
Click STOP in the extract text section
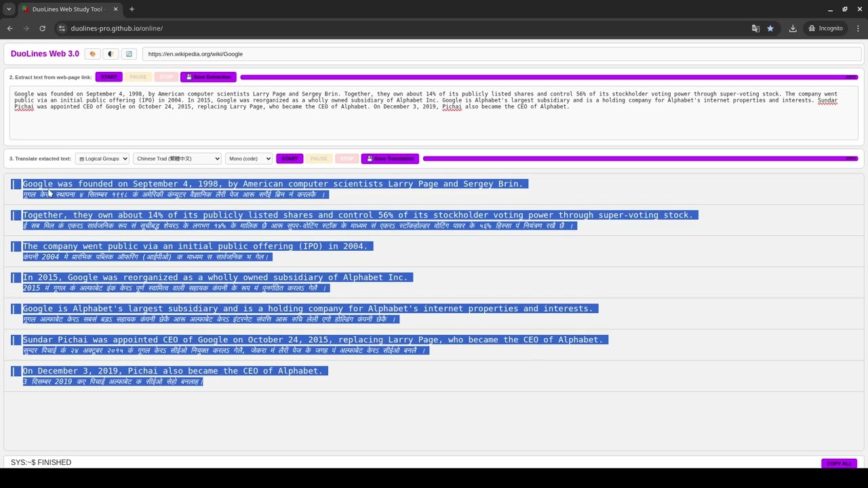pyautogui.click(x=165, y=77)
